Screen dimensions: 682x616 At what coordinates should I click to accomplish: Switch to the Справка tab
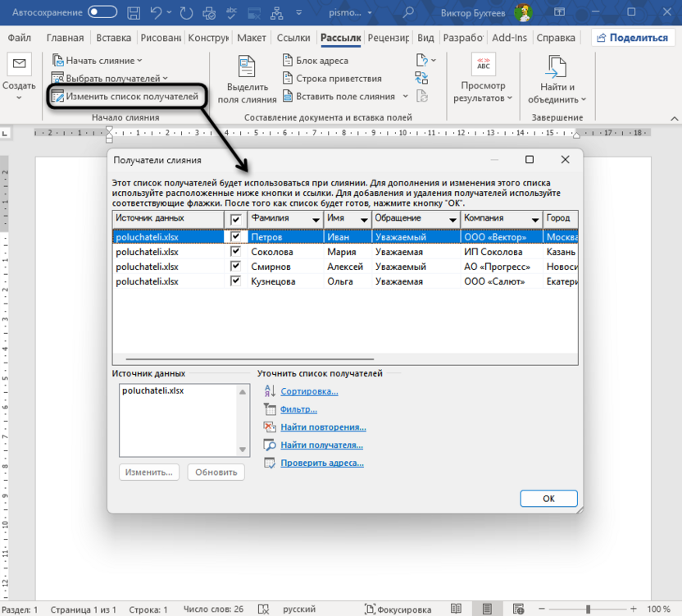pos(556,38)
